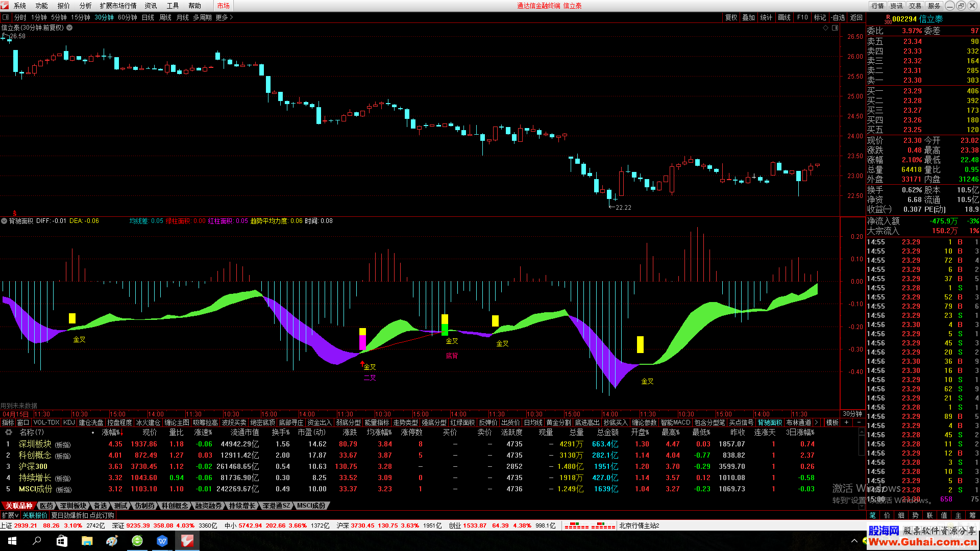This screenshot has height=551, width=980.
Task: Switch chart to 日线 period
Action: [x=148, y=17]
